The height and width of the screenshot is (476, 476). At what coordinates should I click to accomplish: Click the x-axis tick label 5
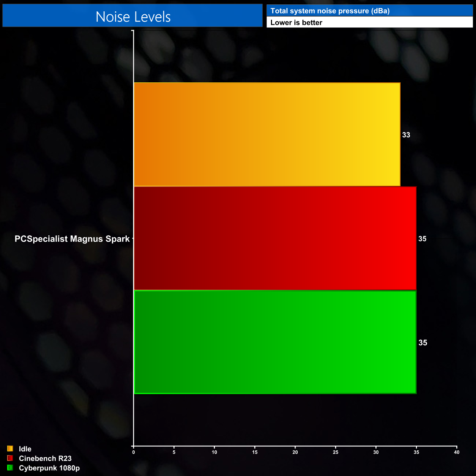(174, 452)
